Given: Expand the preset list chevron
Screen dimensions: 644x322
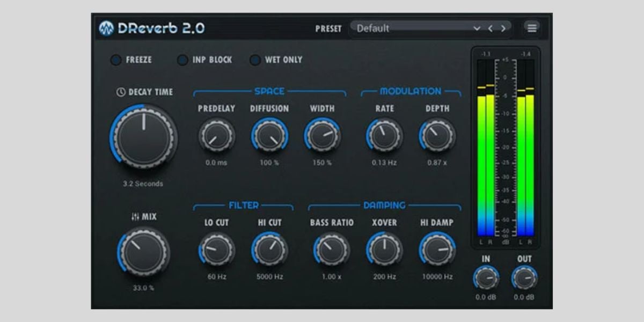Looking at the screenshot, I should point(477,28).
